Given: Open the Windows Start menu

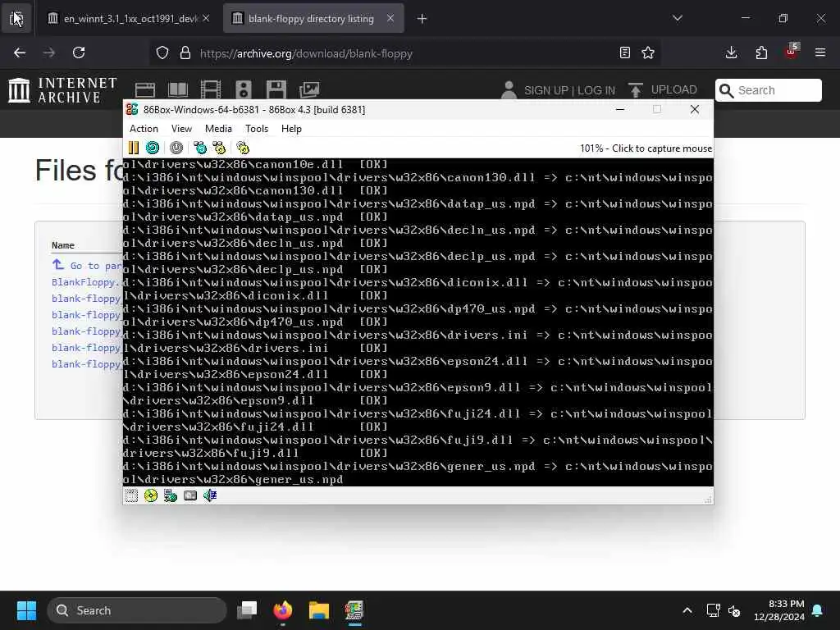Looking at the screenshot, I should click(26, 610).
